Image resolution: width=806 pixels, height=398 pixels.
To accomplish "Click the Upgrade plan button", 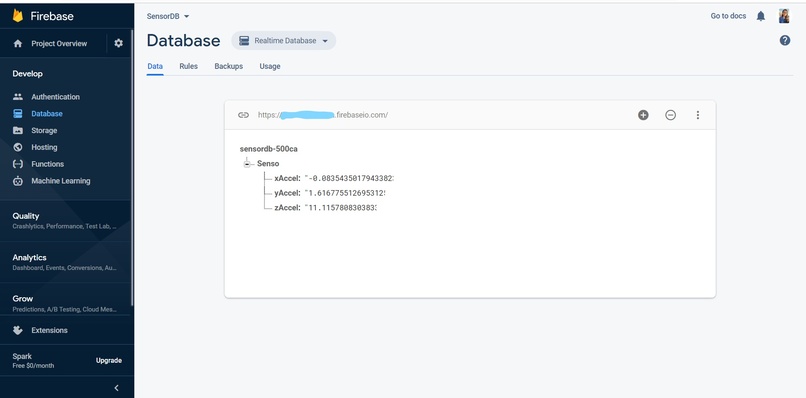I will click(109, 360).
